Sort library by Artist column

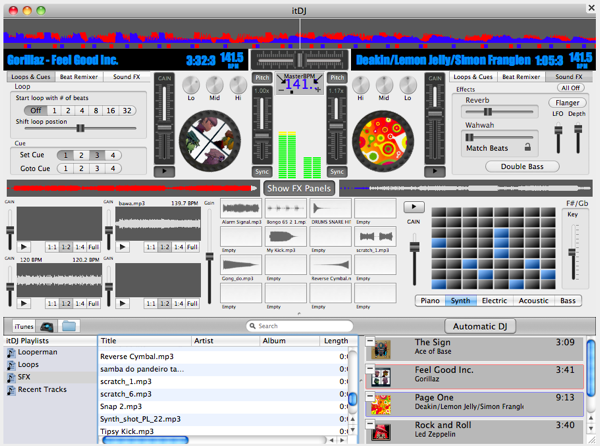coord(225,341)
